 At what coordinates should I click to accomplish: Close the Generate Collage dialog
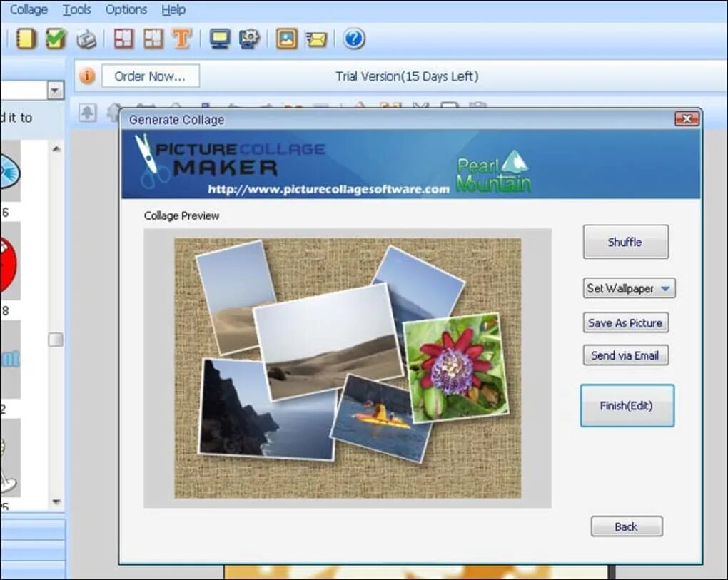click(686, 119)
